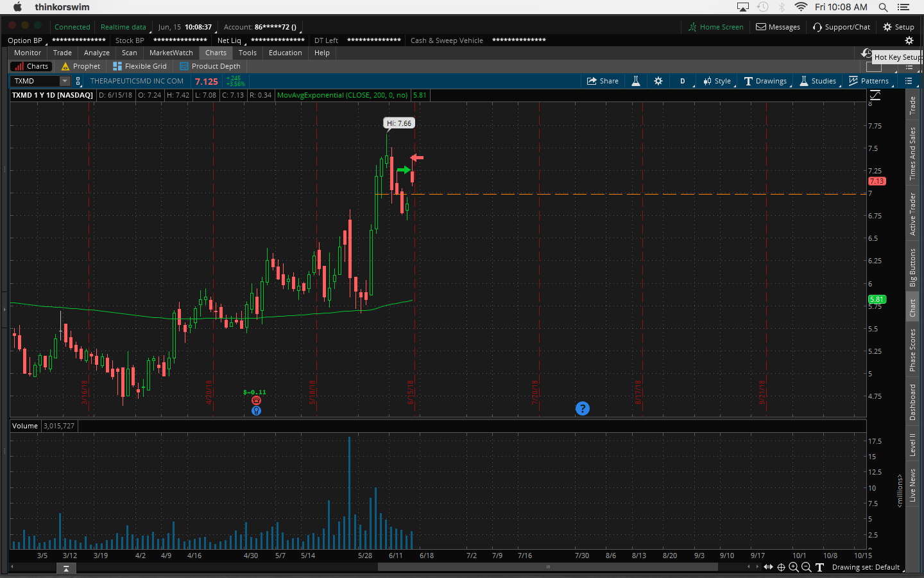924x578 pixels.
Task: Expand the Net Liq dropdown
Action: [231, 40]
